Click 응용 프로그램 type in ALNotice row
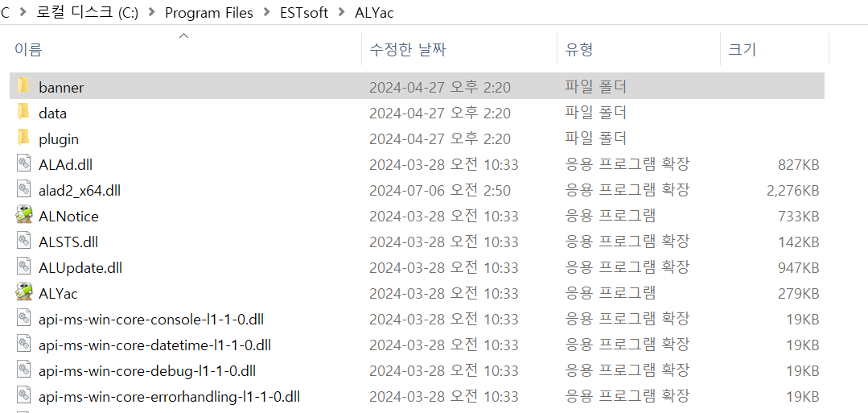 [x=610, y=216]
